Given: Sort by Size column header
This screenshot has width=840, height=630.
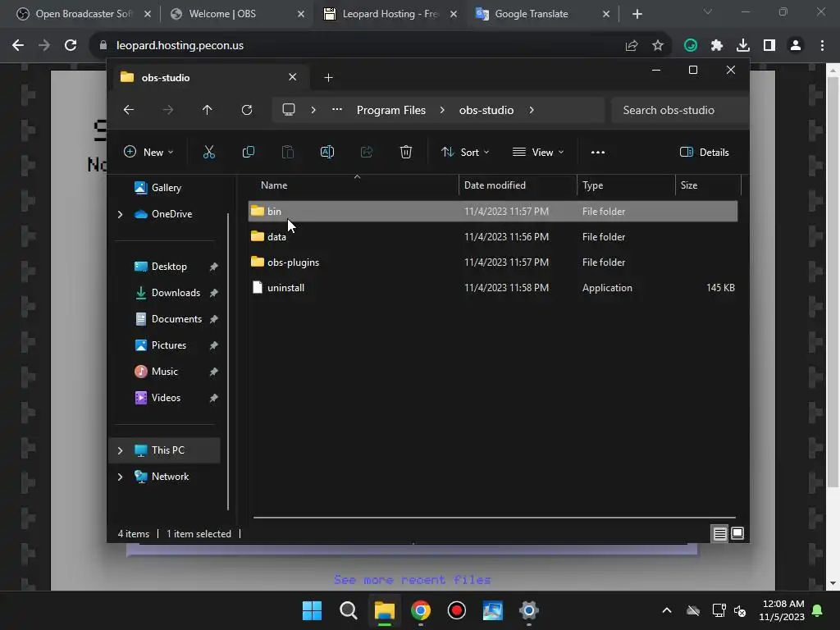Looking at the screenshot, I should pos(708,185).
